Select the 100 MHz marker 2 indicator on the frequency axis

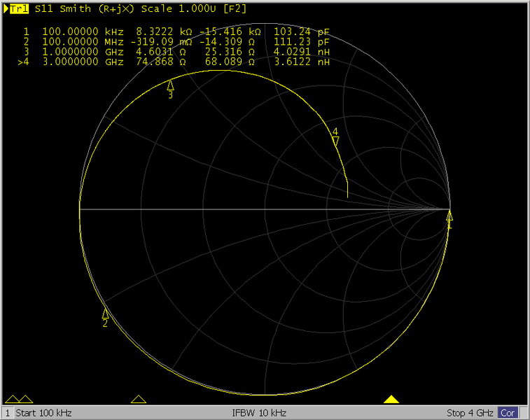click(26, 399)
